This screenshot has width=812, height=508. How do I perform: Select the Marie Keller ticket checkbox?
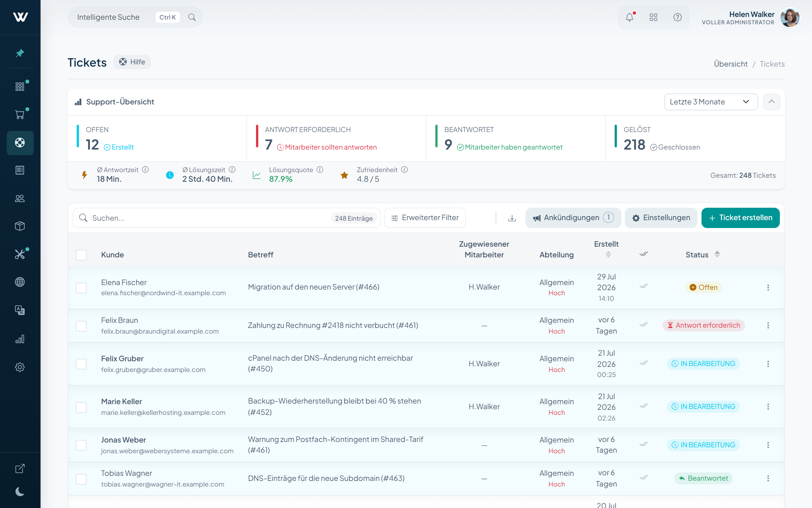click(81, 407)
